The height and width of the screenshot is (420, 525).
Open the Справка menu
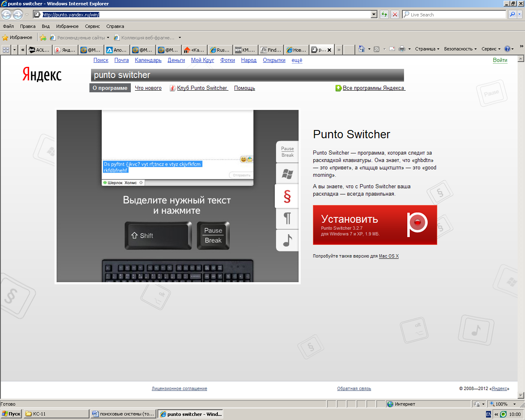pyautogui.click(x=115, y=26)
